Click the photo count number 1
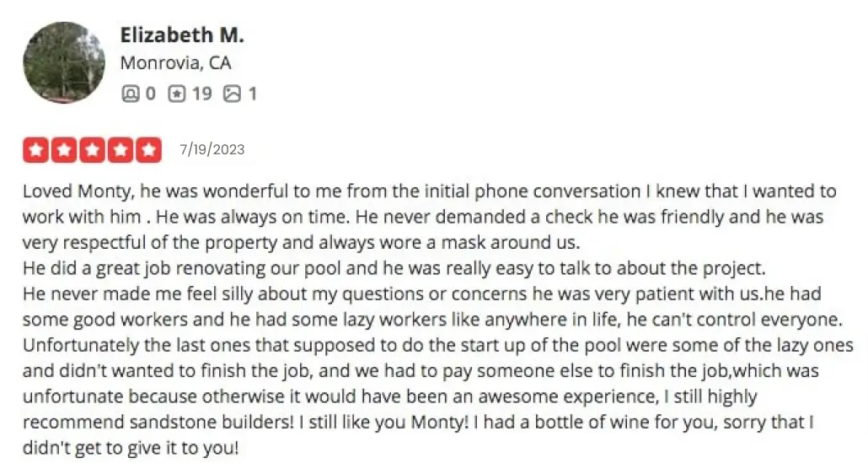868x463 pixels. tap(253, 94)
